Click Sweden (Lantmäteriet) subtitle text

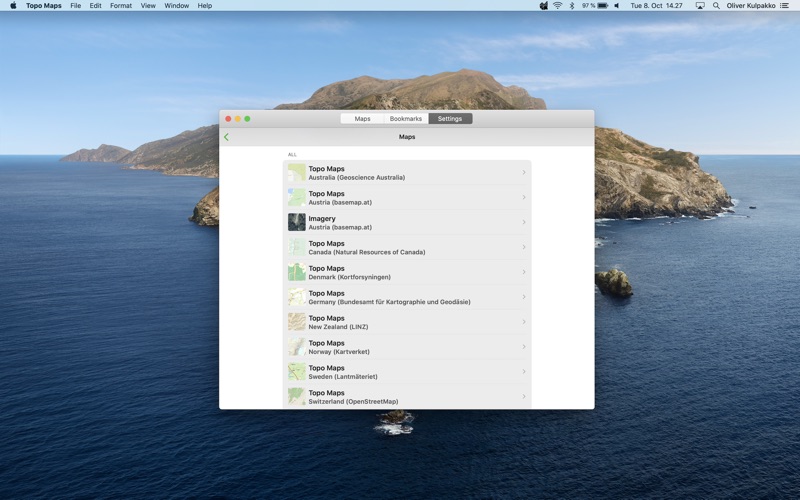(x=343, y=377)
